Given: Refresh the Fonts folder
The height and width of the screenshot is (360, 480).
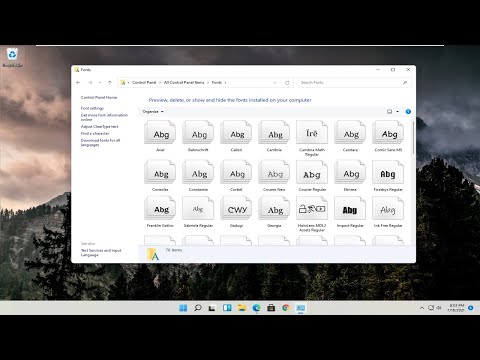Looking at the screenshot, I should tap(287, 83).
